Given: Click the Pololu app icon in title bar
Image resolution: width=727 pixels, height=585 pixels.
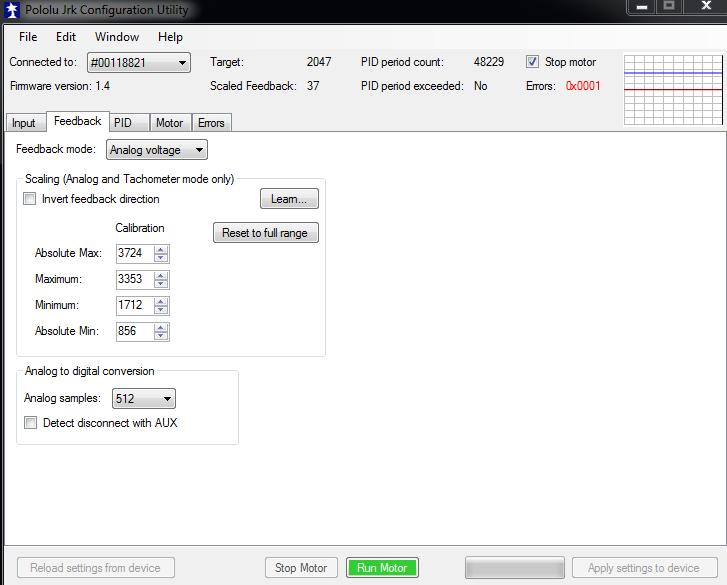Looking at the screenshot, I should 12,10.
